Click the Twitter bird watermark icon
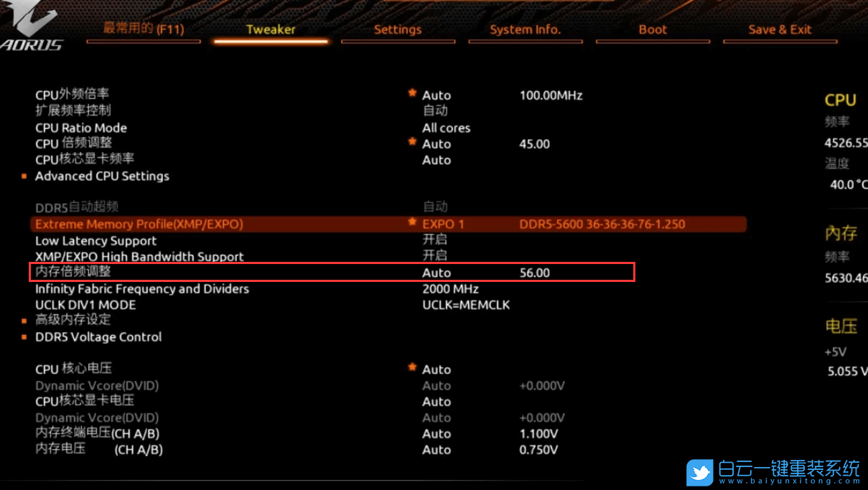This screenshot has height=490, width=868. (699, 472)
